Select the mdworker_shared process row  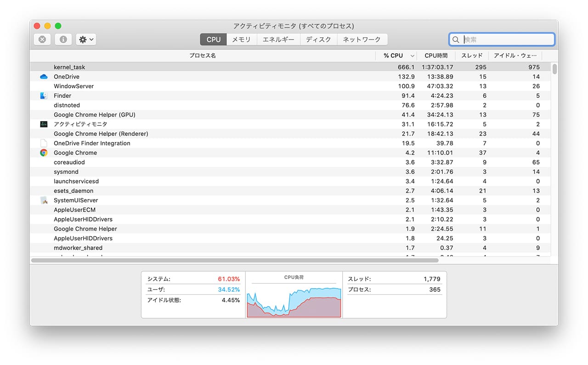pyautogui.click(x=290, y=248)
